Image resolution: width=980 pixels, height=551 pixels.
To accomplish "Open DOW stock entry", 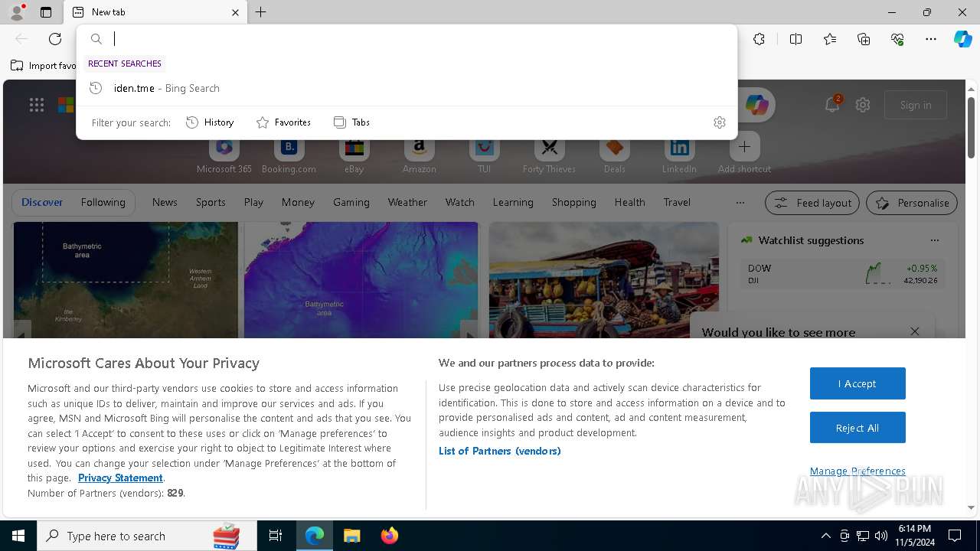I will click(x=842, y=274).
